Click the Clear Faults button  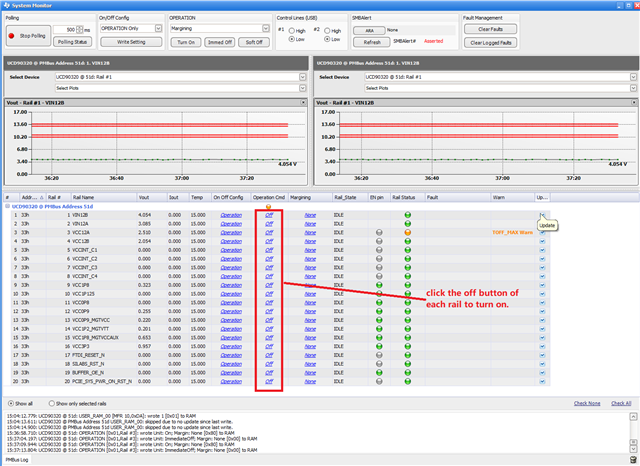tap(490, 29)
